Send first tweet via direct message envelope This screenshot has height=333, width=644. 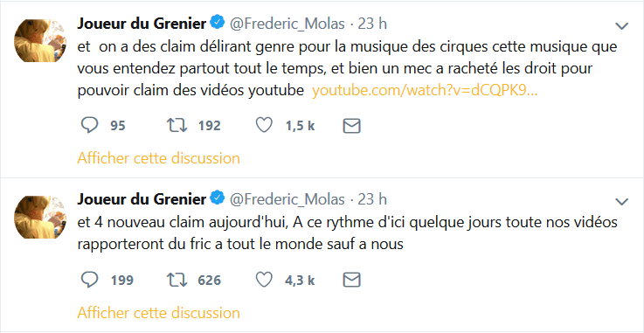tap(351, 126)
